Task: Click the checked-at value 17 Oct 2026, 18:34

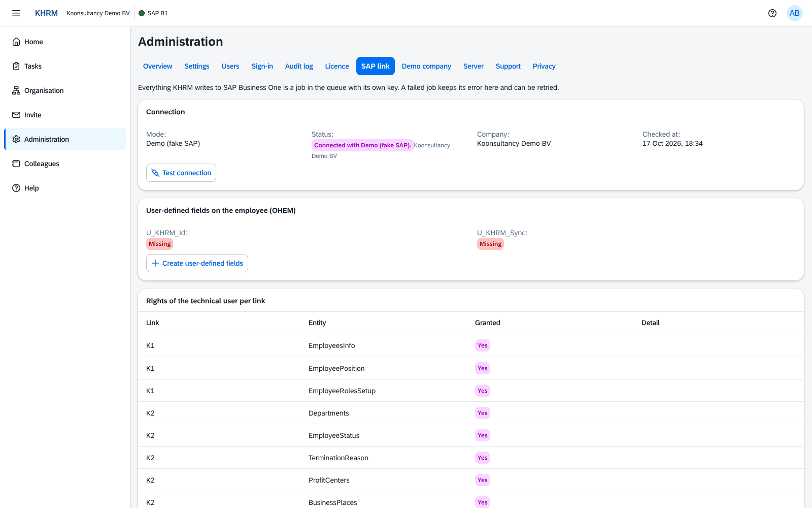Action: click(672, 143)
